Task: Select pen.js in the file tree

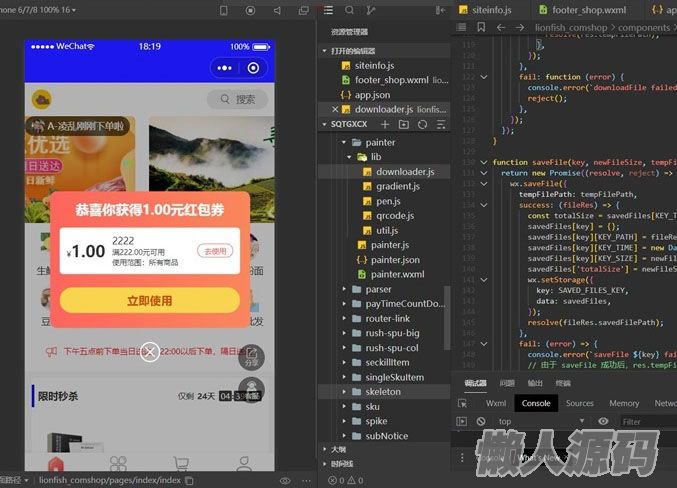Action: point(388,201)
